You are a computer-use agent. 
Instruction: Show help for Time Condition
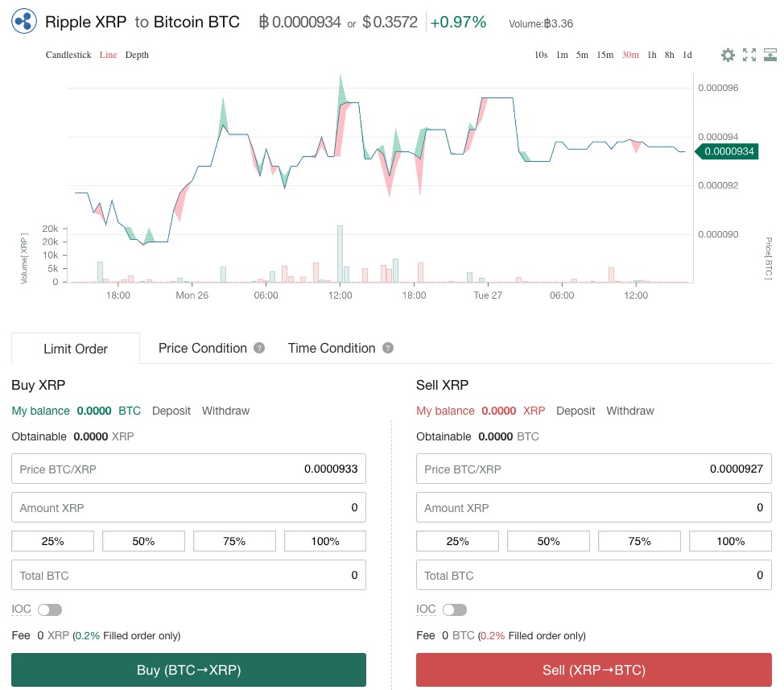(x=388, y=348)
